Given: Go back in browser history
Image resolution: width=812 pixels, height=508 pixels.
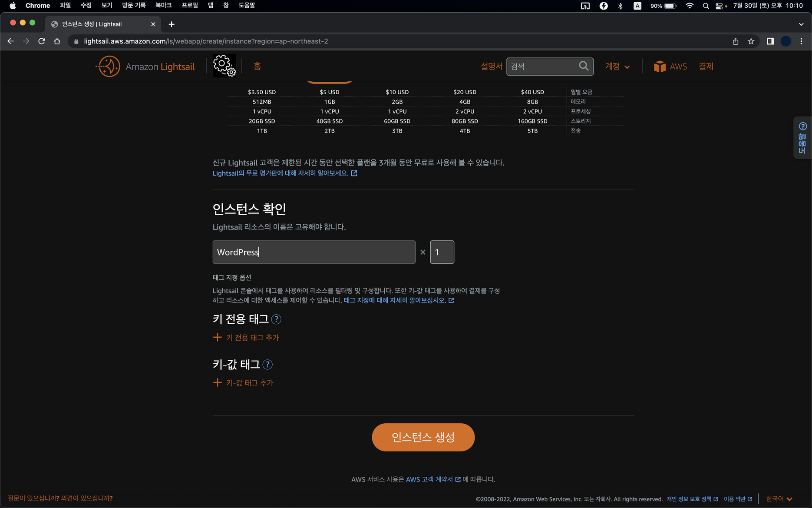Looking at the screenshot, I should 11,41.
